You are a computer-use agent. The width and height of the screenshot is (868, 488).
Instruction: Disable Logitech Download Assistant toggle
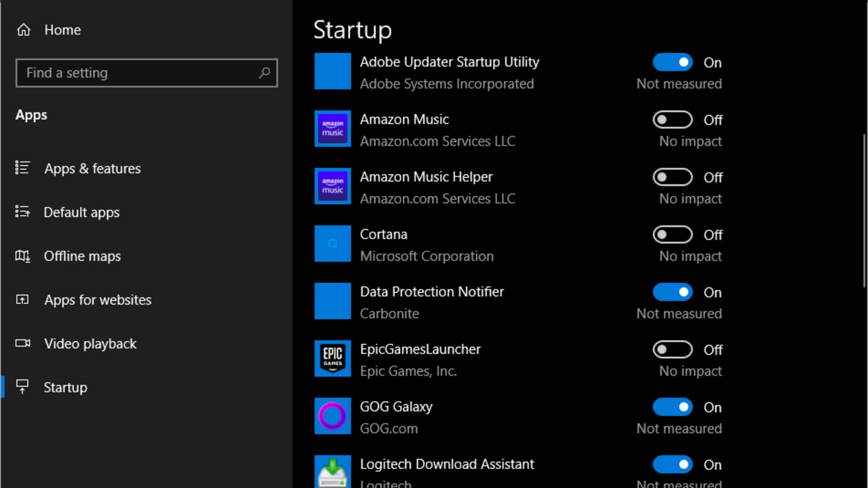673,464
